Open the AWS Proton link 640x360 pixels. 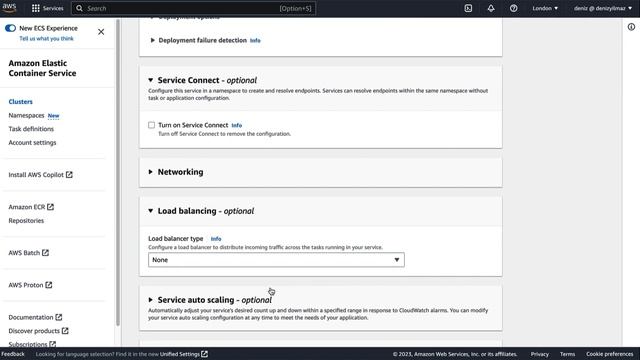[26, 285]
